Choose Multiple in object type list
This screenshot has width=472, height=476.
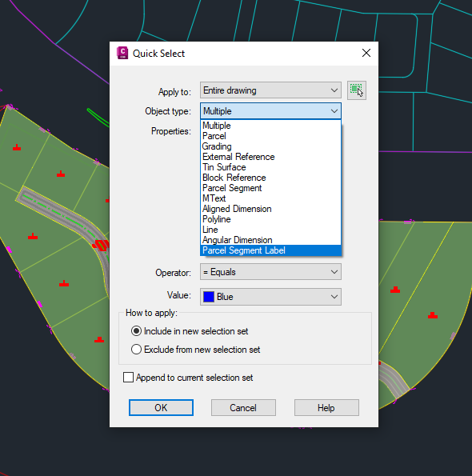point(270,126)
